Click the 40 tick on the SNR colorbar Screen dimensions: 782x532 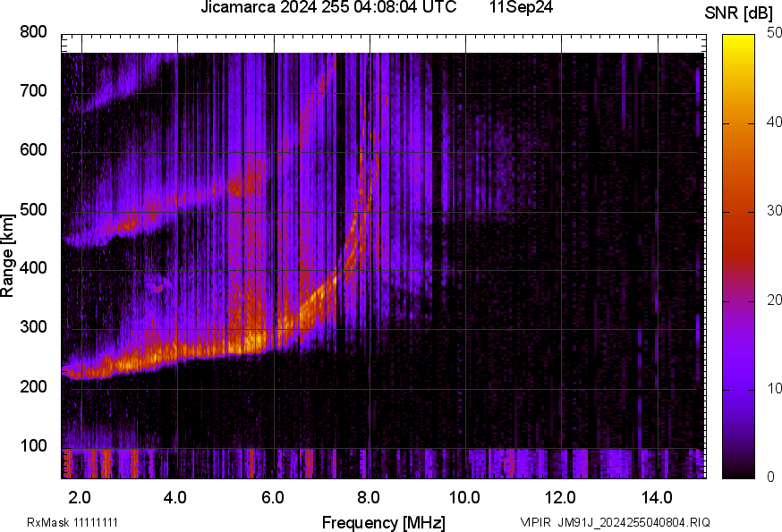coord(774,122)
